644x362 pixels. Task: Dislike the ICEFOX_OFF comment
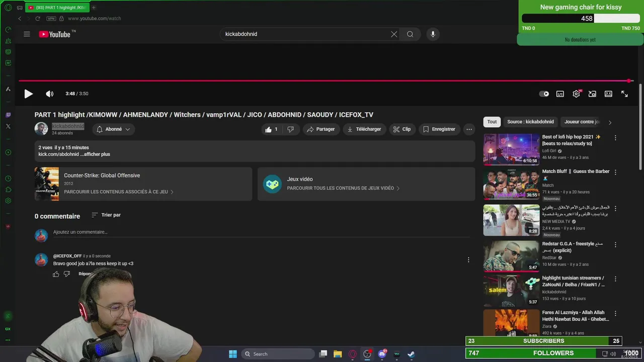tap(67, 274)
